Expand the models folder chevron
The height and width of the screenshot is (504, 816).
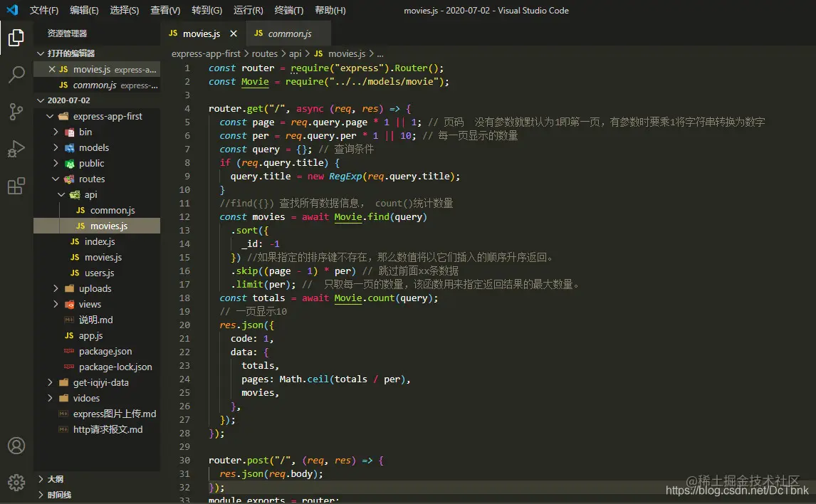[56, 148]
